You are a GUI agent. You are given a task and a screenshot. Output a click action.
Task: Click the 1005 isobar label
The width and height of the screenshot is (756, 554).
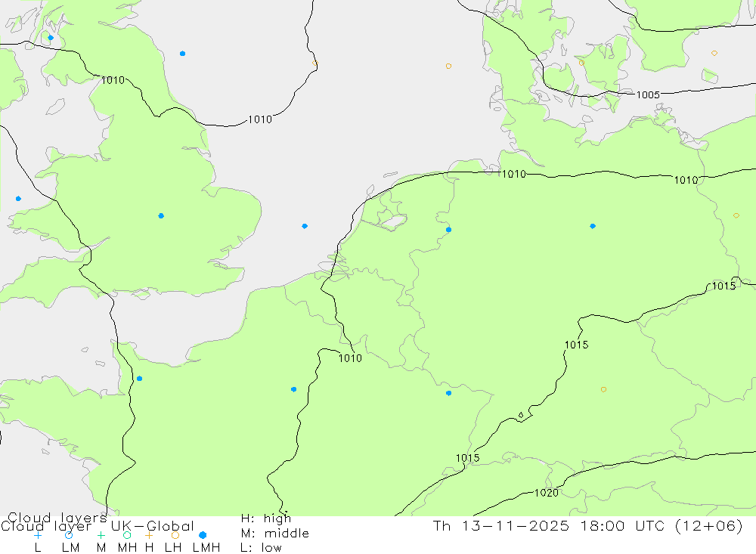(648, 95)
